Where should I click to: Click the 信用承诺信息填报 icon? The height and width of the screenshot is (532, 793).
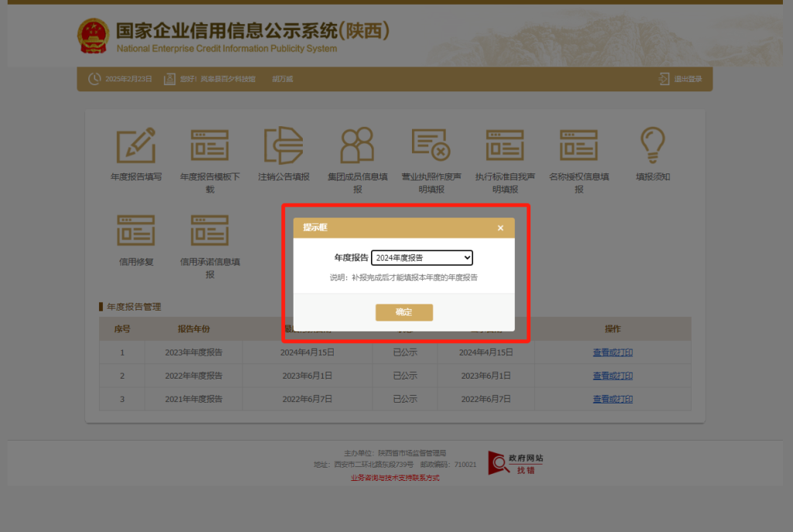pyautogui.click(x=210, y=230)
